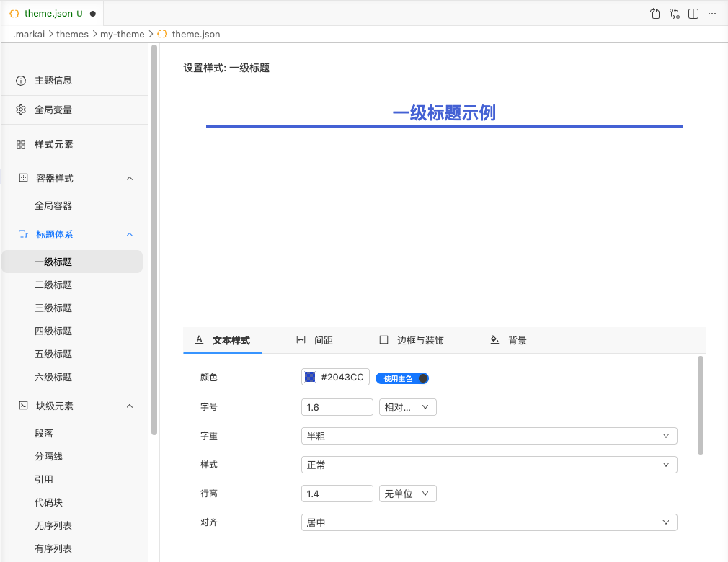The width and height of the screenshot is (728, 562).
Task: Click the 样式元素 section label
Action: [54, 145]
